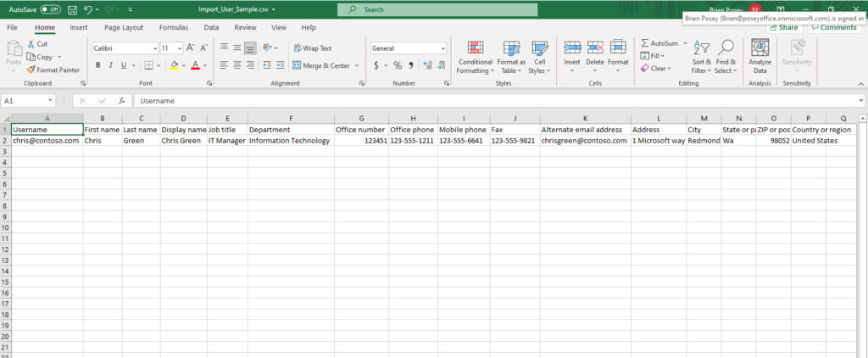Open the Undo history dropdown arrow
868x358 pixels.
(97, 9)
